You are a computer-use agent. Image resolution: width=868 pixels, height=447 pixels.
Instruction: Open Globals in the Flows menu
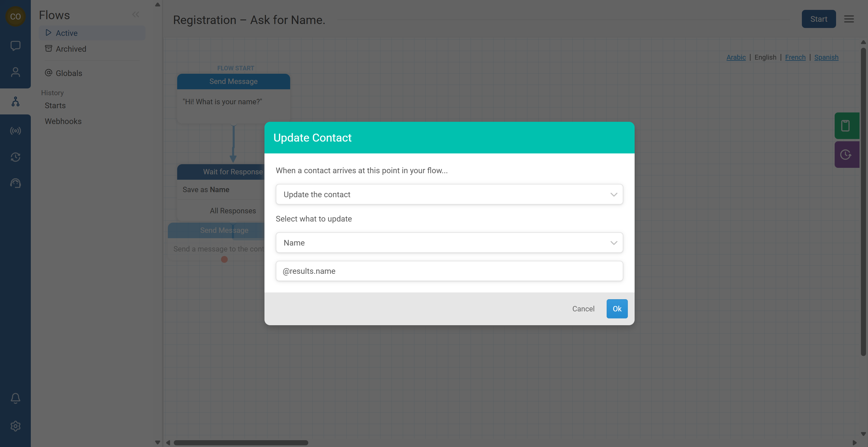(69, 73)
